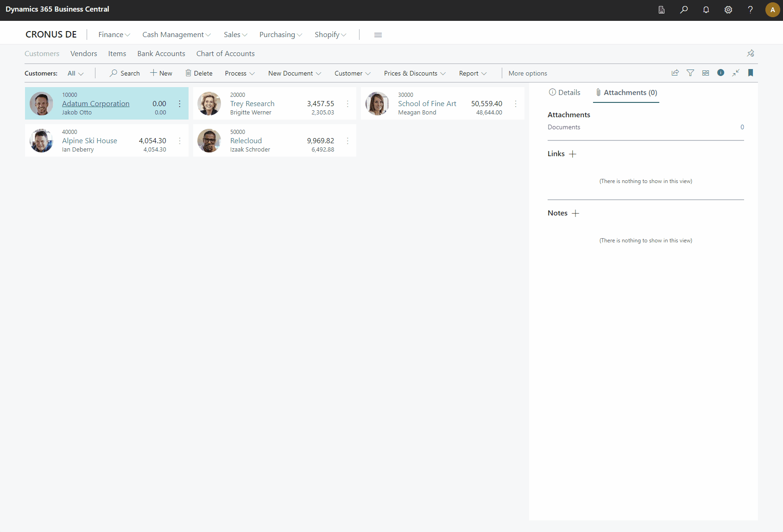783x532 pixels.
Task: Open the Adatum Corporation customer link
Action: [x=95, y=104]
